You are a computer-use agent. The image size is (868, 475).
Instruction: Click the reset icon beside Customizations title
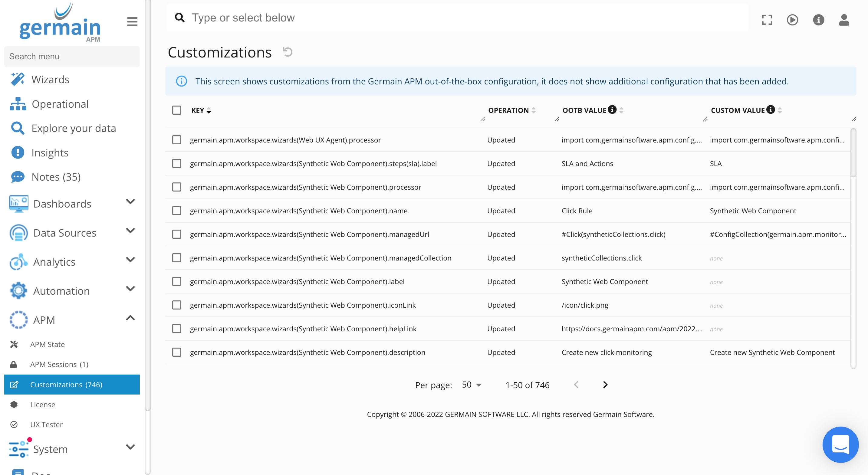point(288,52)
